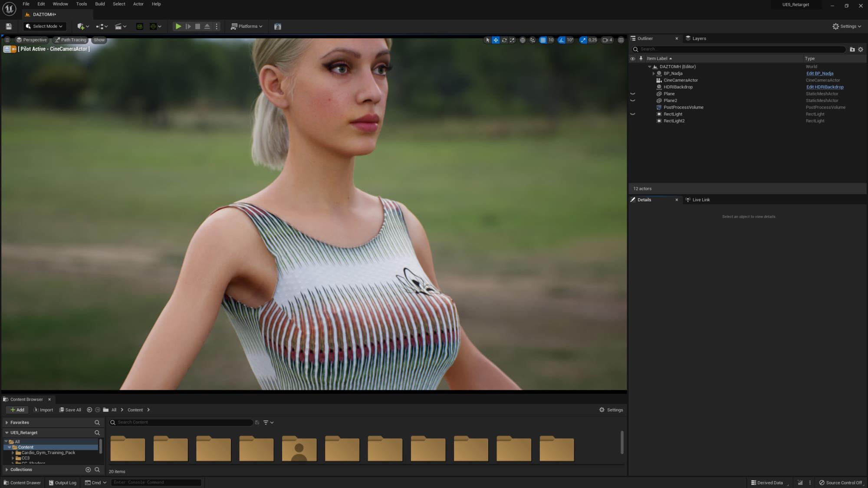Click Edit BP_Nadja blueprint link
The width and height of the screenshot is (868, 488).
(819, 74)
